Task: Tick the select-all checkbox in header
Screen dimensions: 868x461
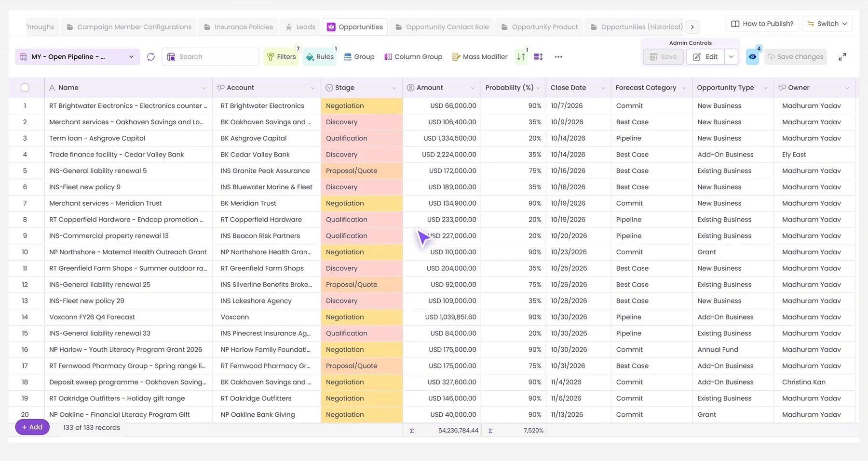Action: tap(25, 88)
